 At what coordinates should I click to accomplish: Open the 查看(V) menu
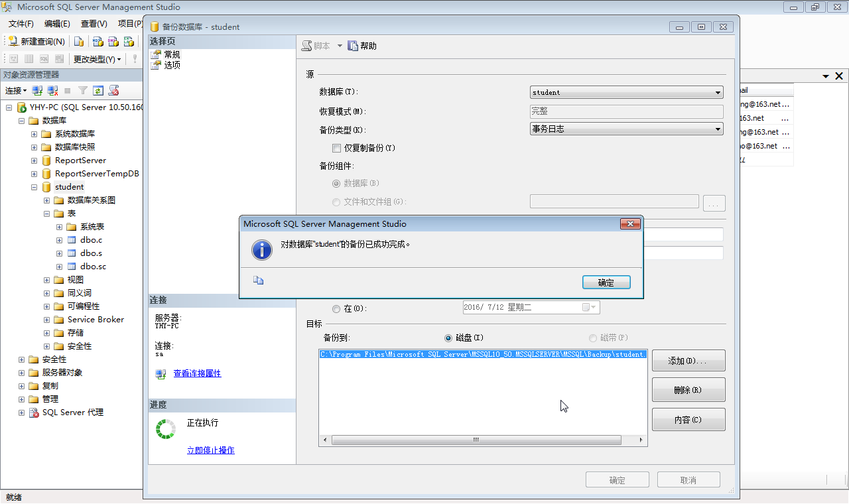(94, 24)
